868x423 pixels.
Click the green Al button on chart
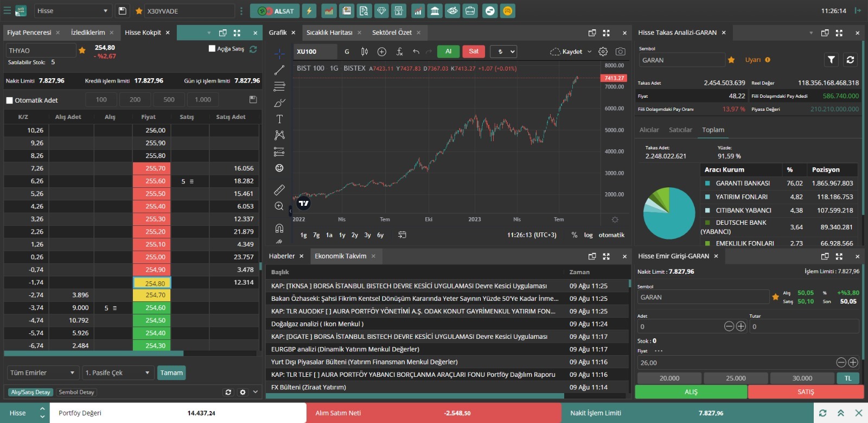[448, 52]
